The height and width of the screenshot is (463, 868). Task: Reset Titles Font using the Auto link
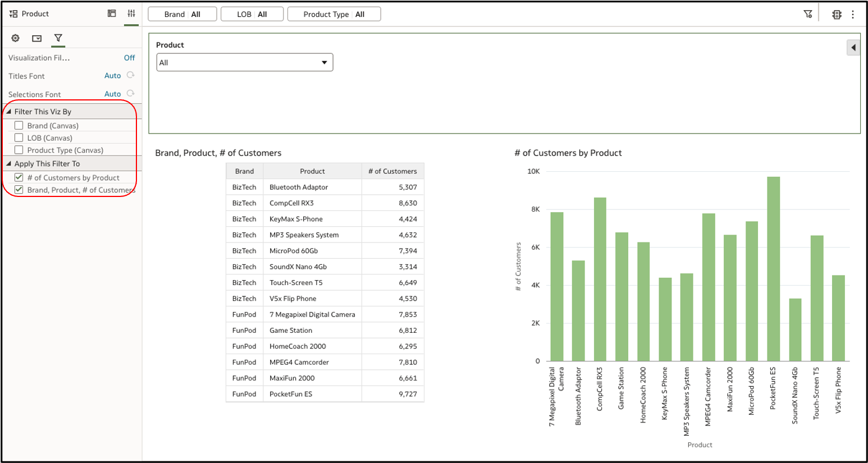tap(112, 75)
